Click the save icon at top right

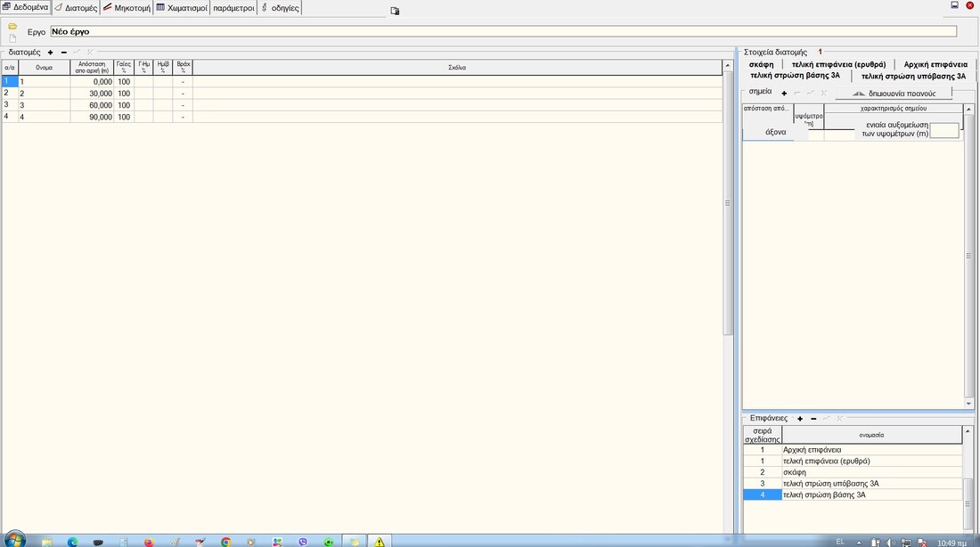coord(955,5)
